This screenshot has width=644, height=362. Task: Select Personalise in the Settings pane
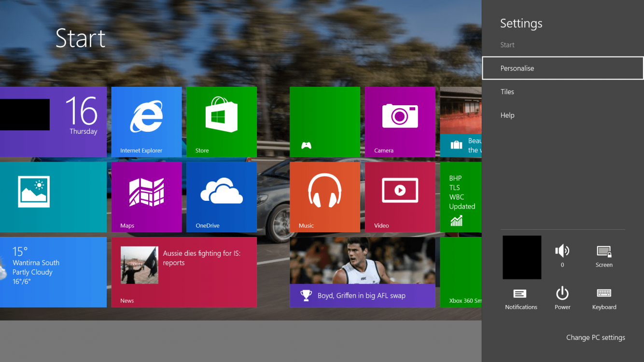[563, 68]
